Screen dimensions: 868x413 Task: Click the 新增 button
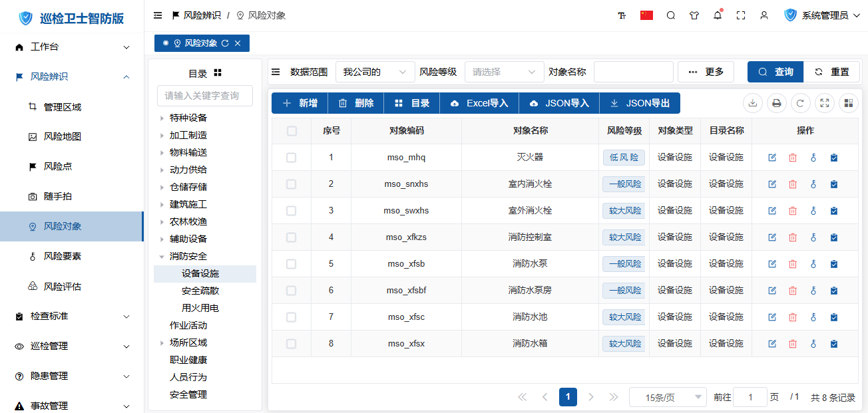tap(300, 103)
